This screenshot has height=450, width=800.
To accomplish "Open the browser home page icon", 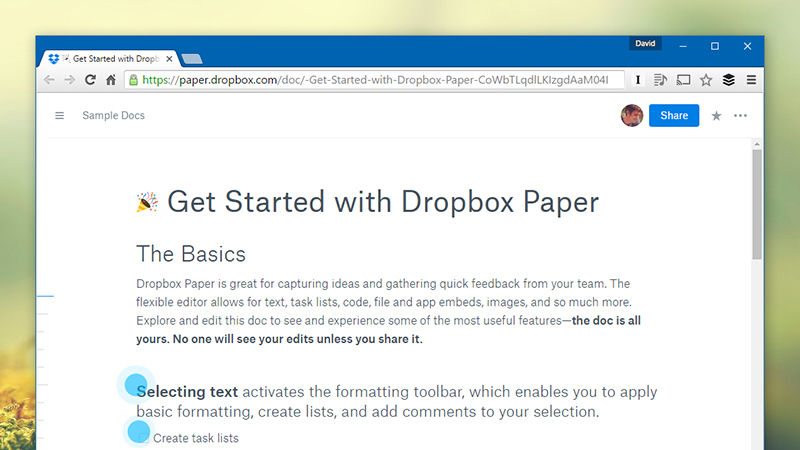I will coord(111,80).
